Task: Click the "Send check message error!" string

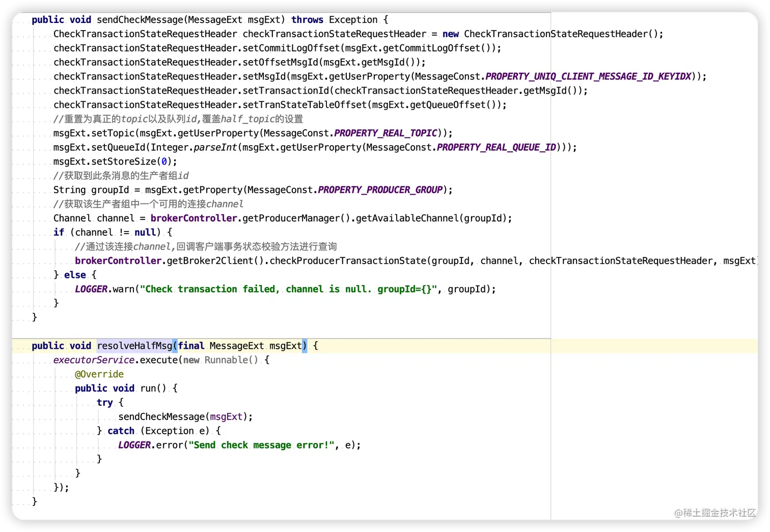Action: [262, 446]
